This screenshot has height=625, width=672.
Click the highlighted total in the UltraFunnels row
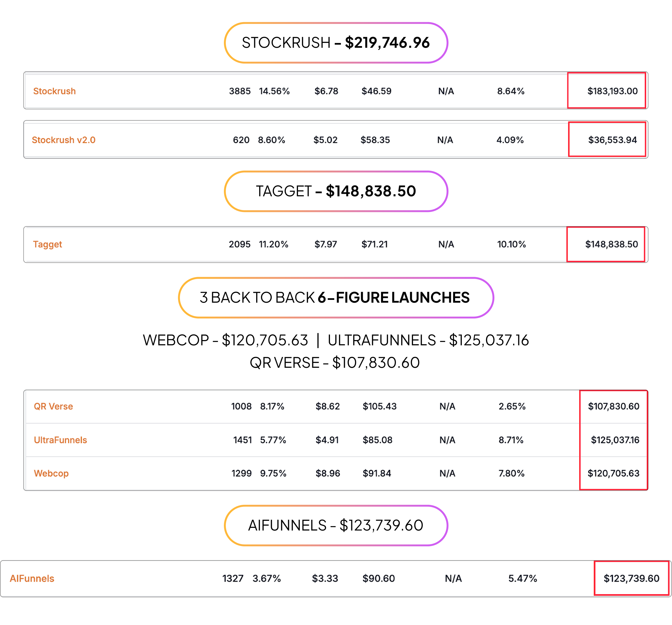point(615,440)
